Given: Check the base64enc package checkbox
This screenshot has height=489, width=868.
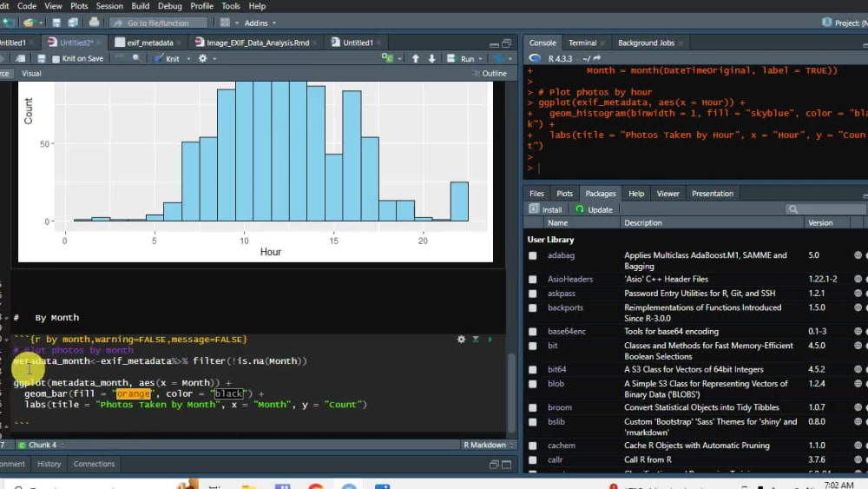Looking at the screenshot, I should 533,332.
